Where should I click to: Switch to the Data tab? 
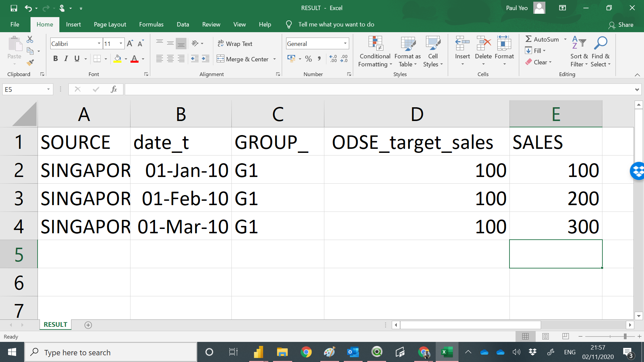point(183,24)
